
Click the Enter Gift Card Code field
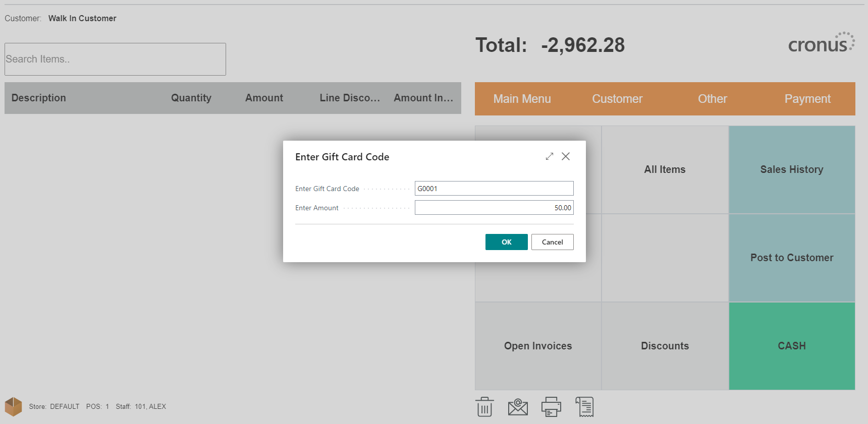click(494, 189)
